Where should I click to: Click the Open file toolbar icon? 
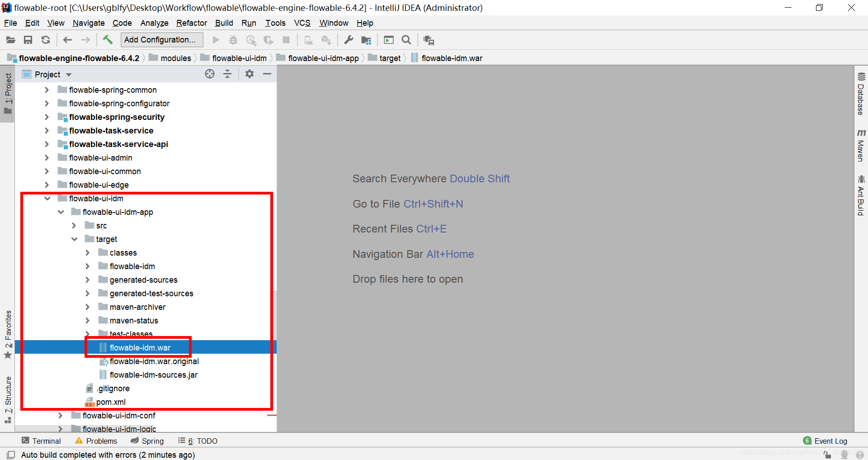pos(11,40)
